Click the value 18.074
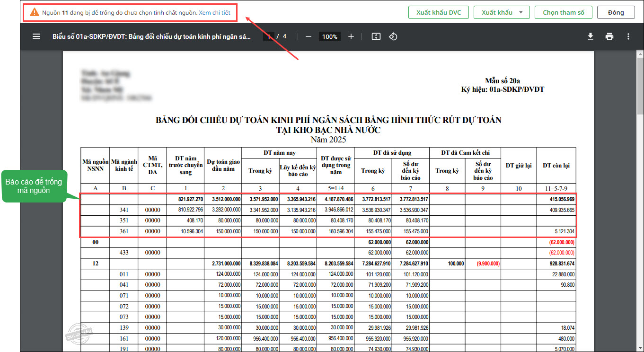The image size is (644, 352). point(567,328)
